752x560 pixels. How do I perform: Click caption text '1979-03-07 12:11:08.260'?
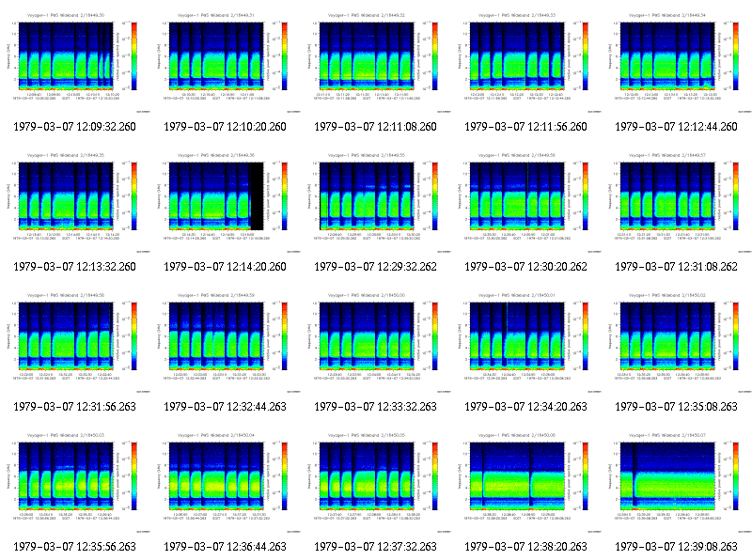tap(375, 127)
